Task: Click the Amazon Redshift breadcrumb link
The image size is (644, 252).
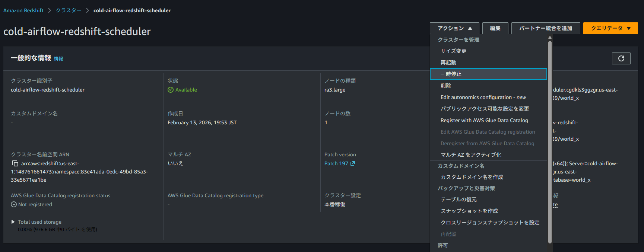Action: [23, 10]
